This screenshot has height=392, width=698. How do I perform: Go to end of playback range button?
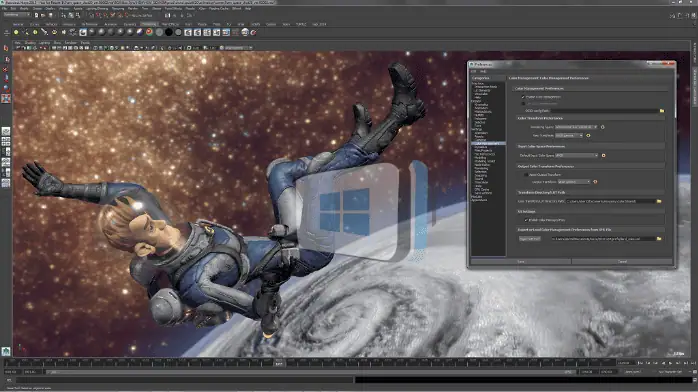tap(693, 363)
